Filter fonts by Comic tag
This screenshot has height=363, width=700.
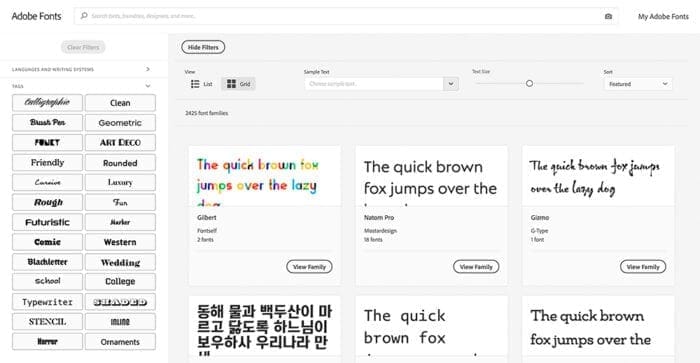[x=47, y=242]
